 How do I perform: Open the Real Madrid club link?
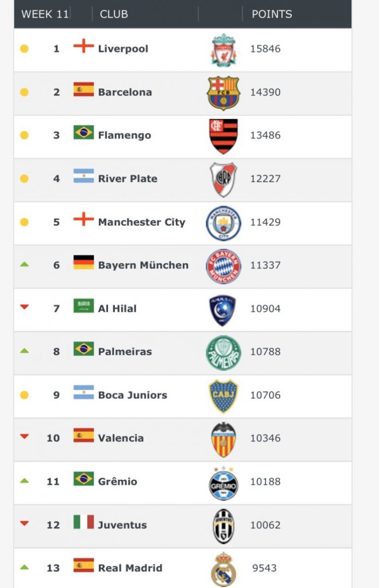click(130, 568)
